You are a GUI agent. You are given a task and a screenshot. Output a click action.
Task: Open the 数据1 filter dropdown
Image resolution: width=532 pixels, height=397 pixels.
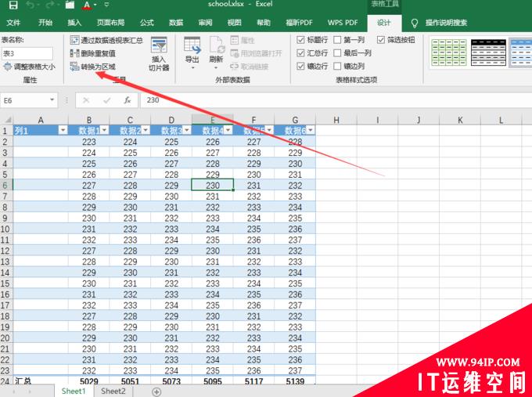coord(104,130)
